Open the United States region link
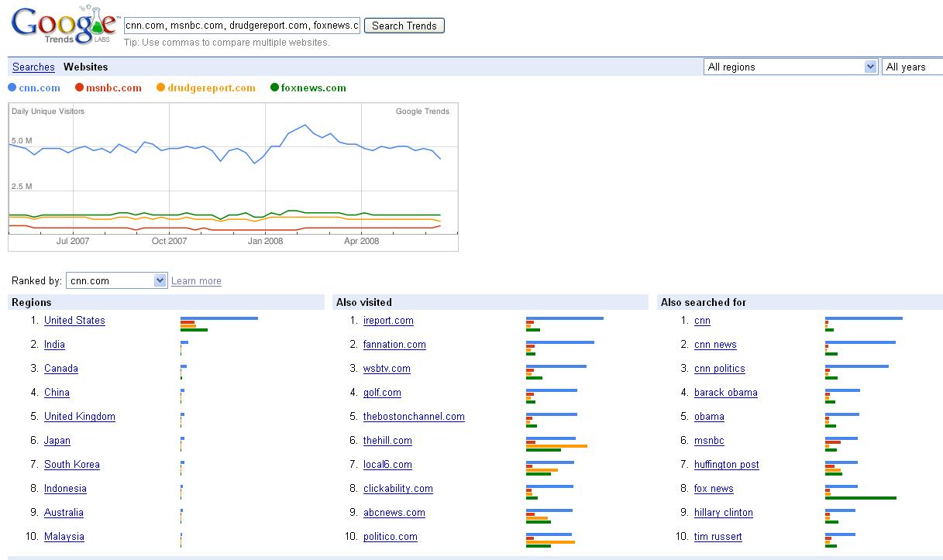 click(x=74, y=321)
